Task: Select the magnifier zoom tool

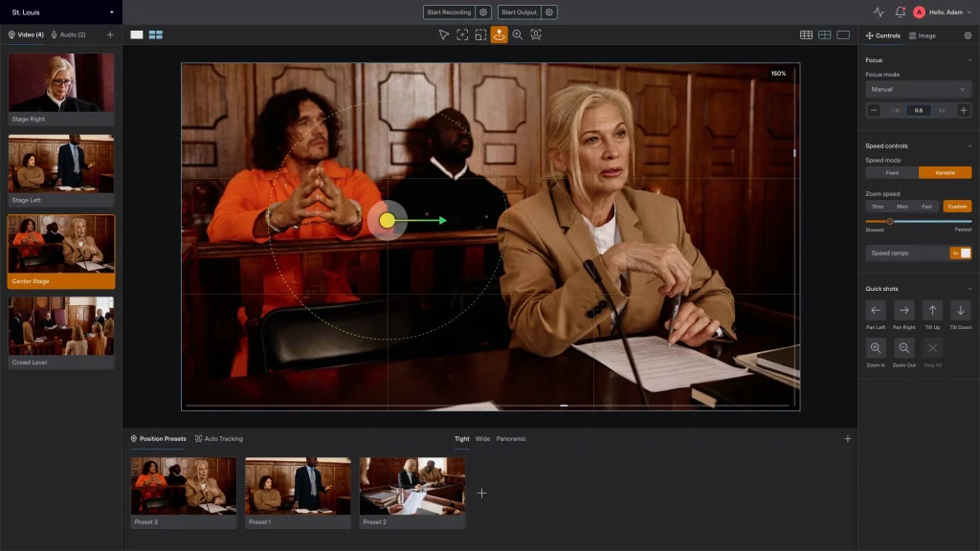Action: 518,35
